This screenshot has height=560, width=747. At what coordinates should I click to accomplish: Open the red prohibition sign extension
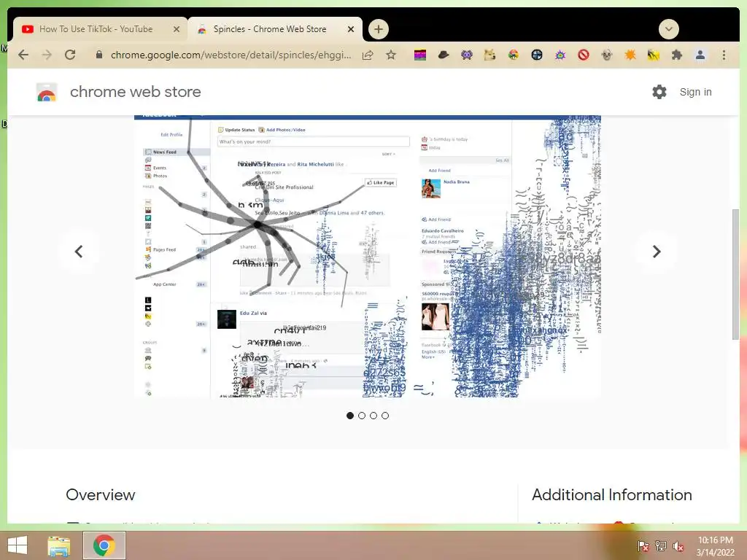(x=583, y=55)
